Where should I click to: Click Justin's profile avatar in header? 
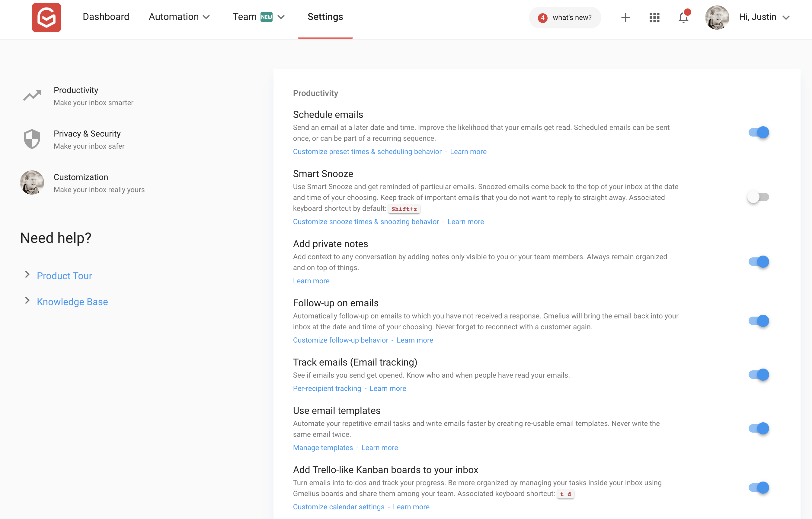[717, 17]
